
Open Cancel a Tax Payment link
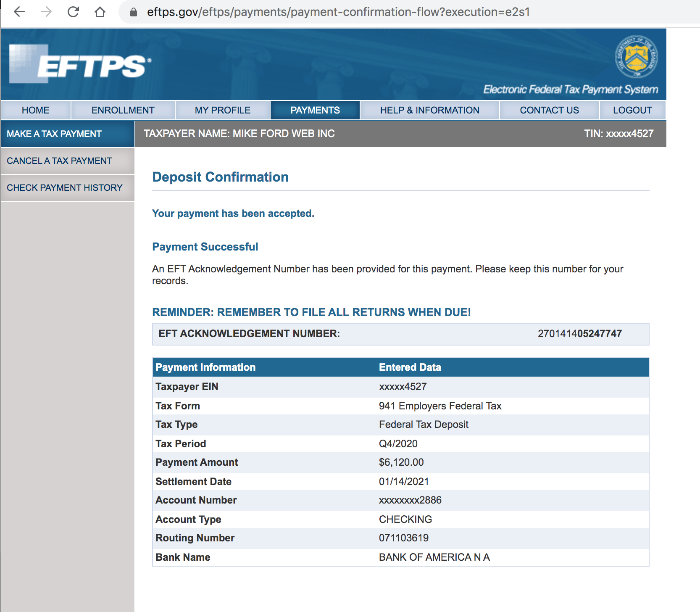point(59,161)
